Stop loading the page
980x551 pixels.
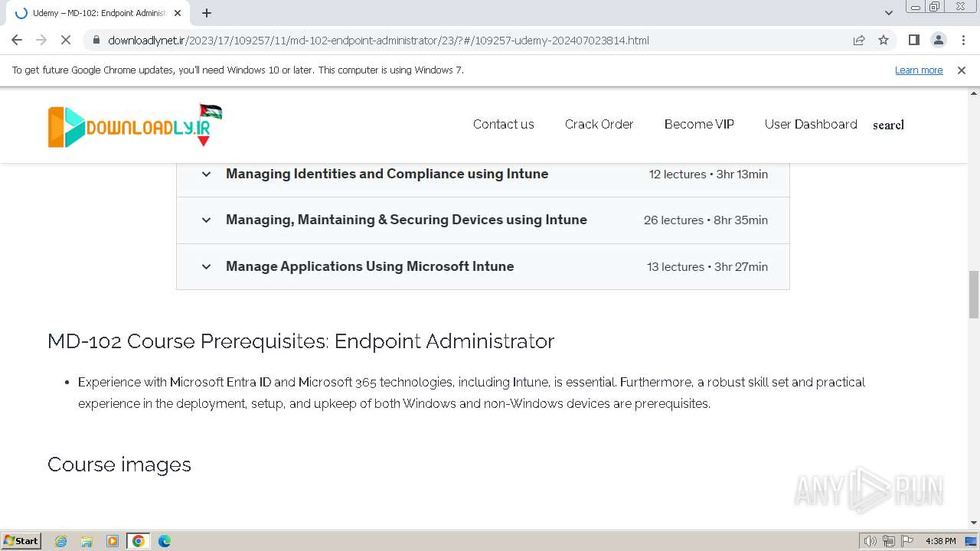tap(66, 40)
